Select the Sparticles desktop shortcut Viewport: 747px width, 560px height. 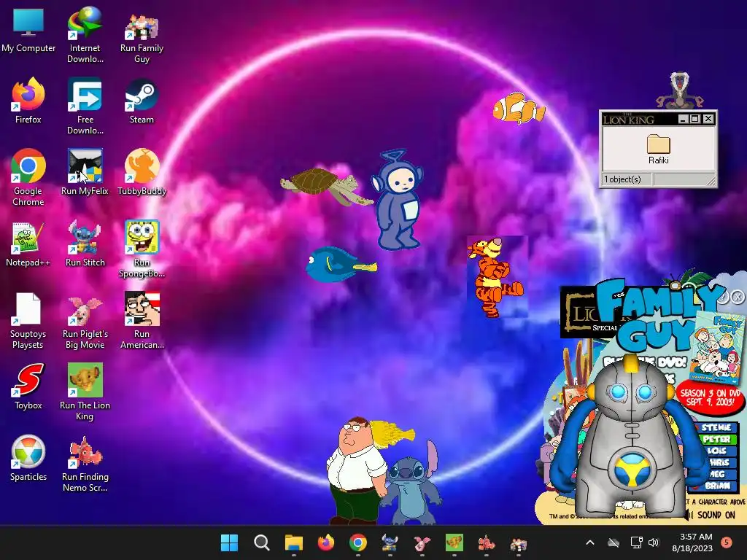coord(28,458)
